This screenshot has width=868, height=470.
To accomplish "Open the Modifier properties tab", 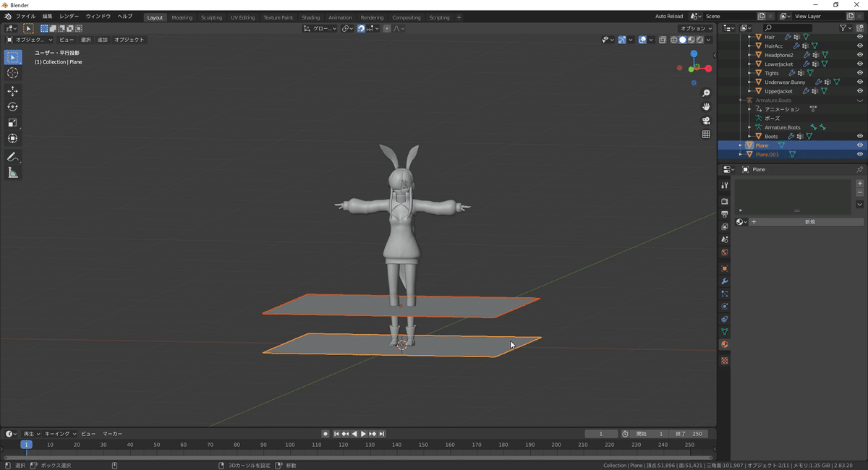I will (724, 281).
